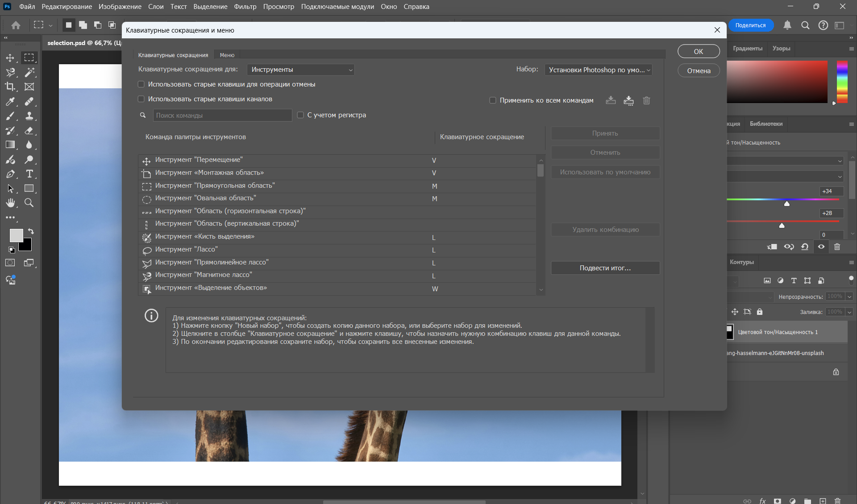Select the Move tool in toolbar

tap(10, 58)
